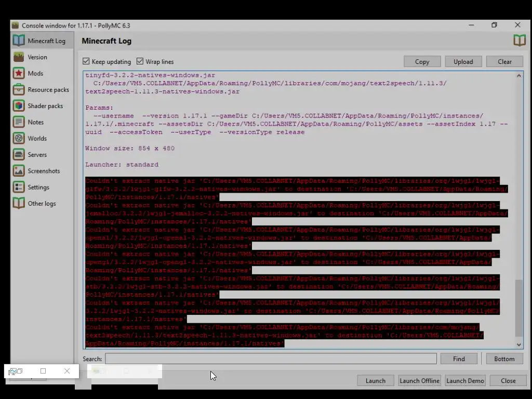Screen dimensions: 532x399
Task: Click the Other logs book icon
Action: click(19, 204)
